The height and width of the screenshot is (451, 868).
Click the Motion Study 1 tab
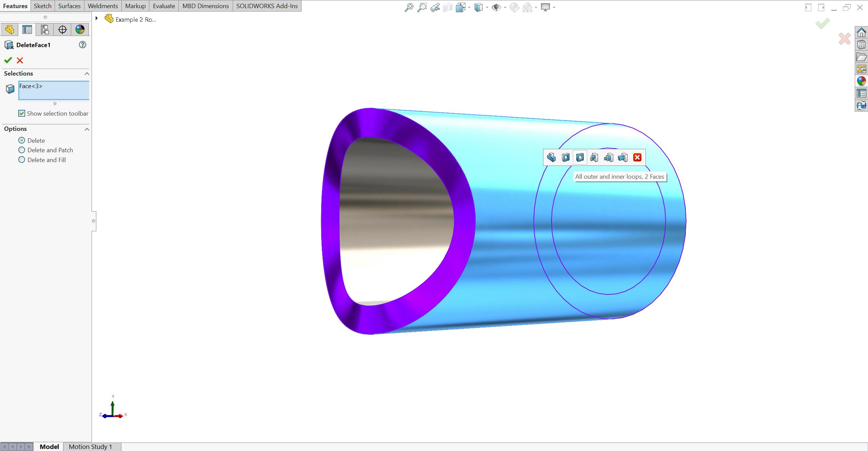[x=90, y=446]
